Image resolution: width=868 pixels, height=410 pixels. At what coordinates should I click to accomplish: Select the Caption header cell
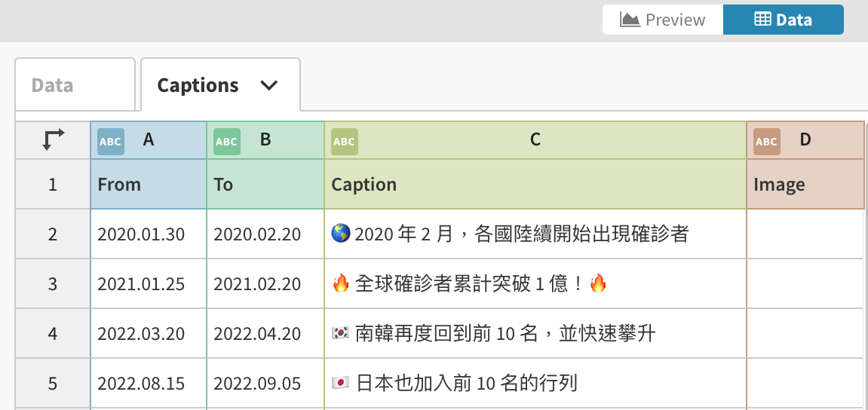pyautogui.click(x=535, y=185)
